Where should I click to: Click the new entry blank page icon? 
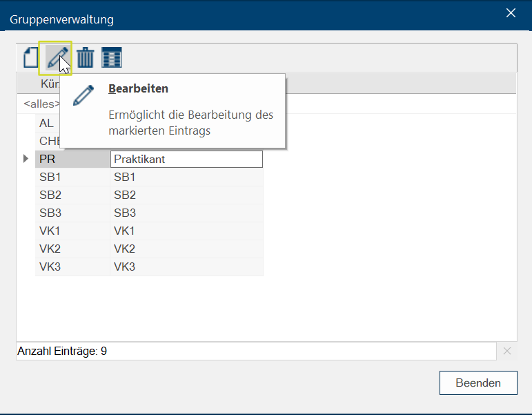point(30,57)
